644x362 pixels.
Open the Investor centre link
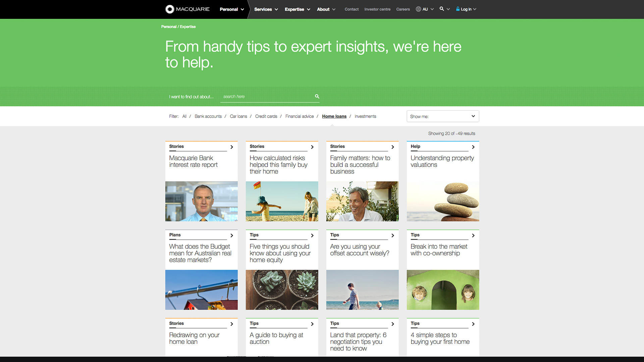pyautogui.click(x=377, y=9)
